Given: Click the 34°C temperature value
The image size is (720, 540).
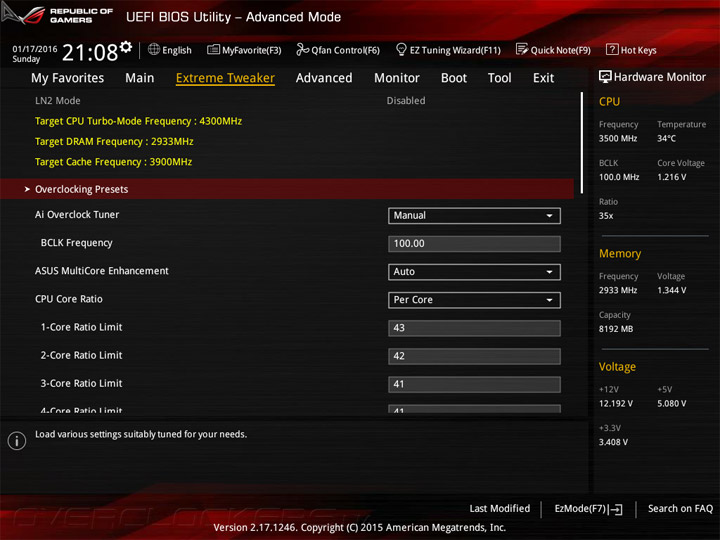Looking at the screenshot, I should click(666, 138).
